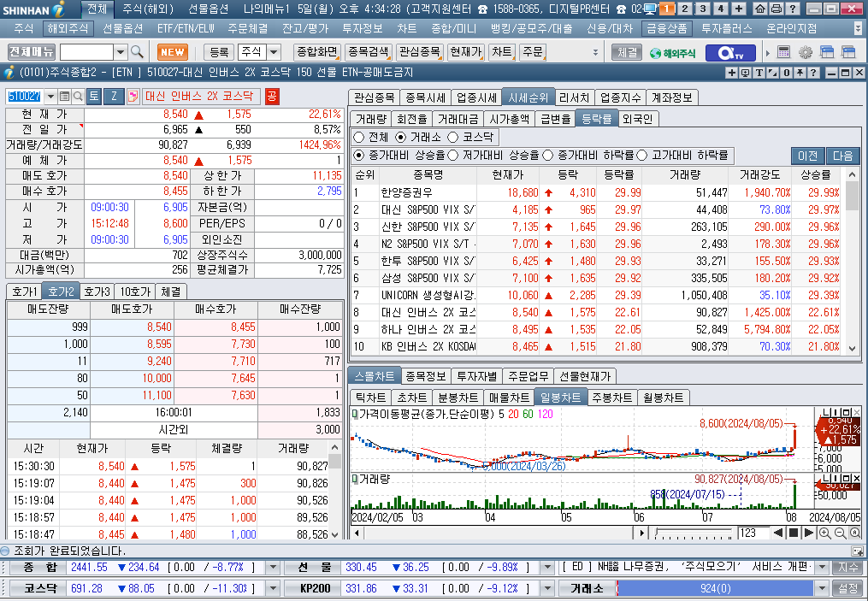This screenshot has width=868, height=601.
Task: Click the printer icon in title bar
Action: 776,9
